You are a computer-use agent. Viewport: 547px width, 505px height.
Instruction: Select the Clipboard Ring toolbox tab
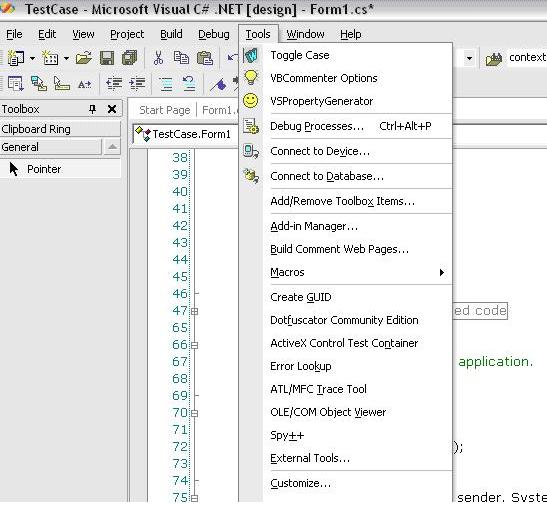pos(60,129)
